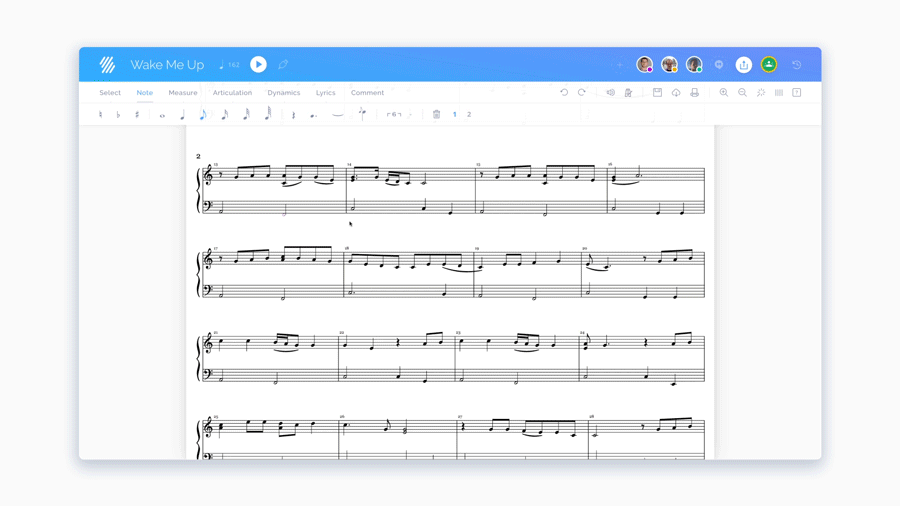Select the highlighted eighth note duration
Image resolution: width=900 pixels, height=506 pixels.
point(203,115)
